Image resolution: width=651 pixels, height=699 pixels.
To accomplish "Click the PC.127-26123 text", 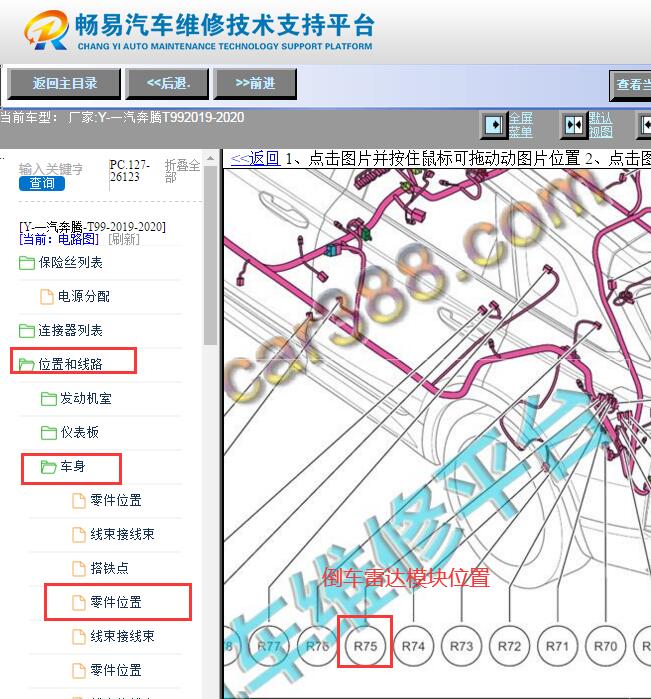I will pyautogui.click(x=130, y=171).
